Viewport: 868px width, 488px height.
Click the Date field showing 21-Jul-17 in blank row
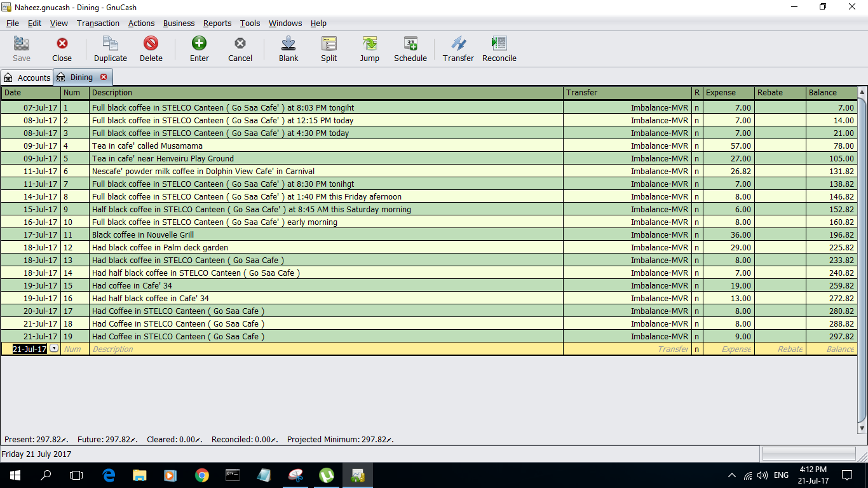point(29,349)
